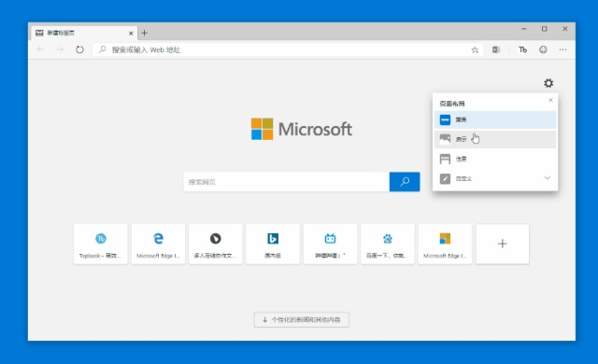Screen dimensions: 598x364
Task: Open the Microsoft Edge tile with four-square logo
Action: 445,244
